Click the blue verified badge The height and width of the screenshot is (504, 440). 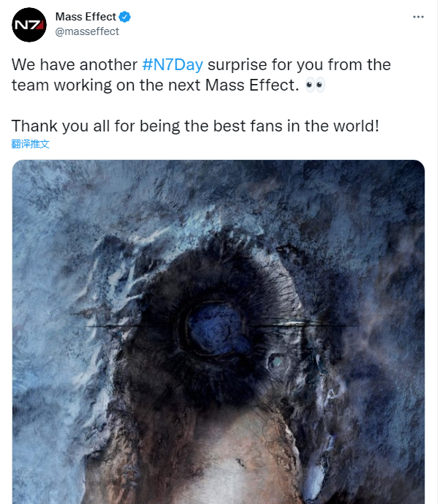[x=125, y=17]
